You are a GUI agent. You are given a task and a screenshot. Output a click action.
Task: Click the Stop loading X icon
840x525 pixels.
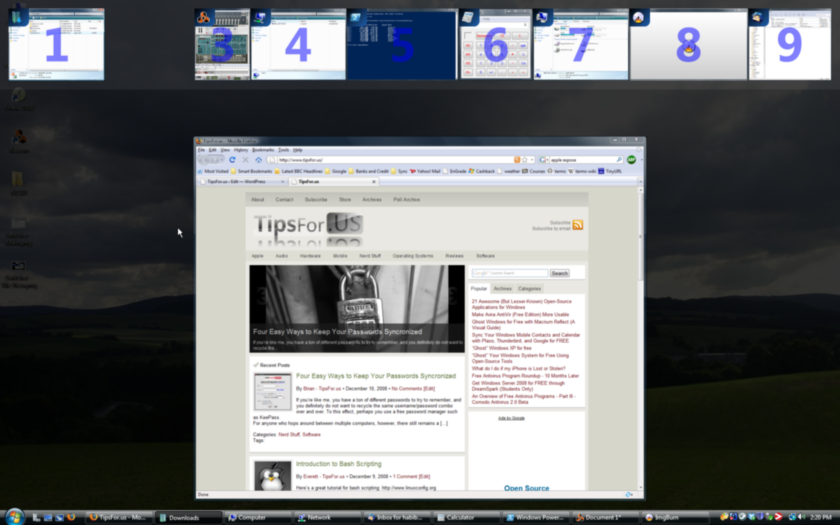[x=245, y=160]
